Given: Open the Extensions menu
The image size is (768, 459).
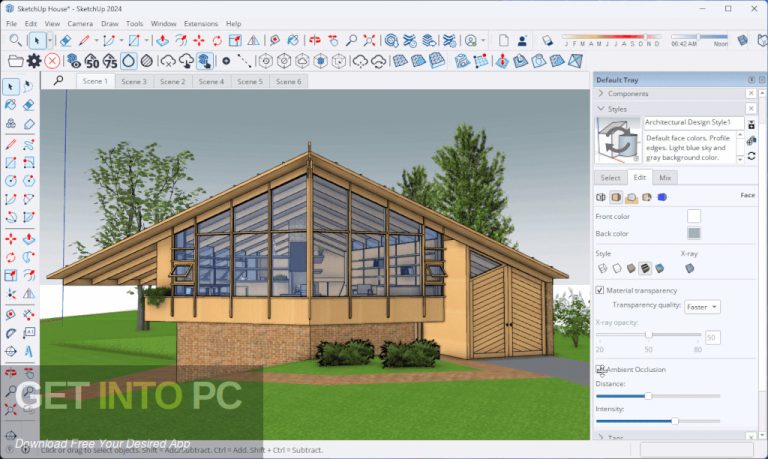Looking at the screenshot, I should tap(201, 24).
